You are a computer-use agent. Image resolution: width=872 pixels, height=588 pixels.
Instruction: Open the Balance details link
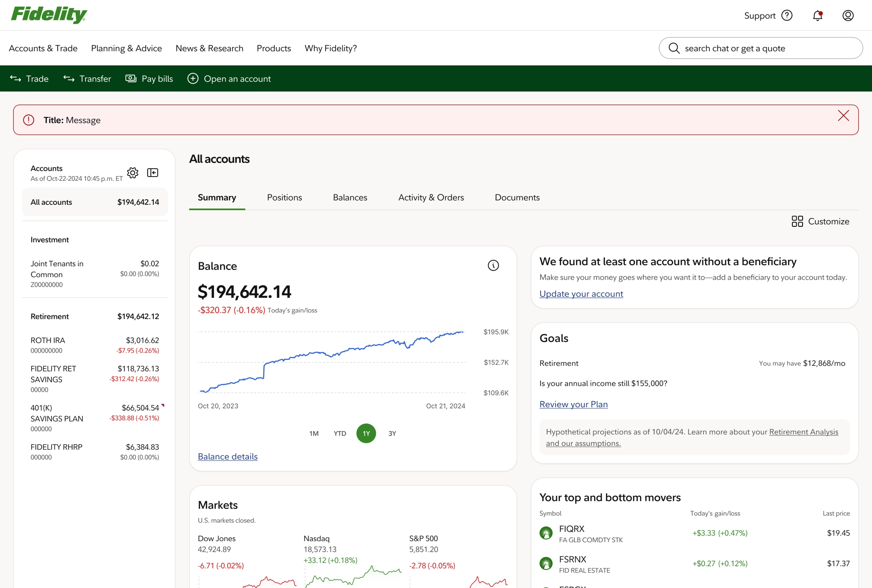click(227, 456)
